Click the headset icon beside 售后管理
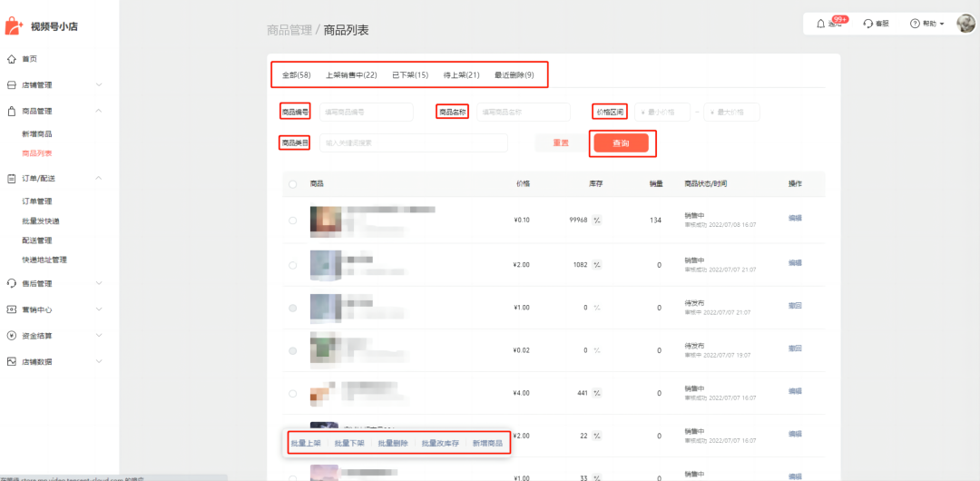980x481 pixels. coord(11,283)
